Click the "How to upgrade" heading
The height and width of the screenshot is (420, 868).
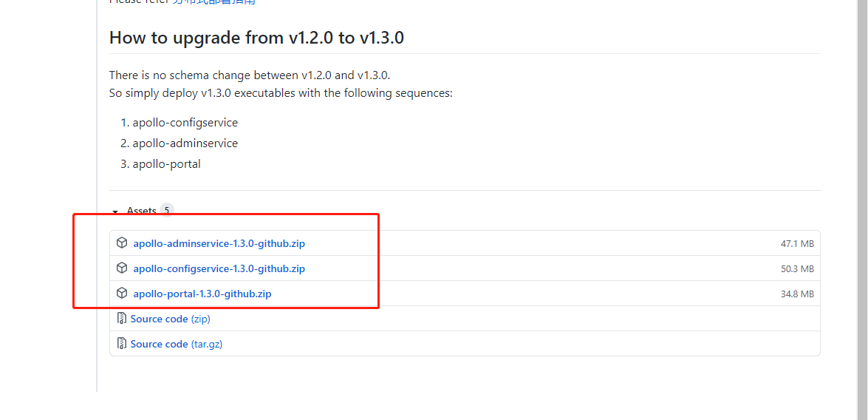256,38
